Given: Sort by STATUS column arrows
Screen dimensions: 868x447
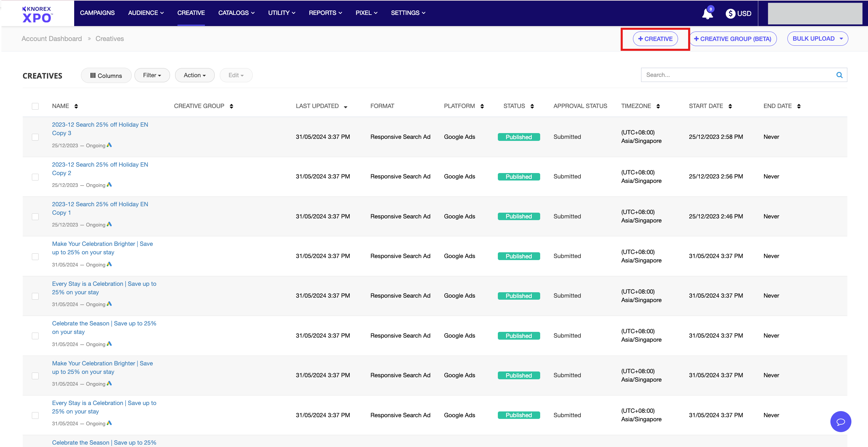Looking at the screenshot, I should [532, 106].
